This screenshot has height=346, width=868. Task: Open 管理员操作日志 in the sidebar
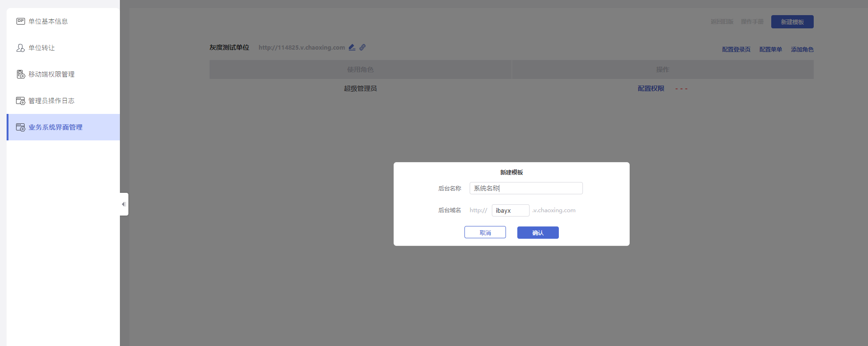pos(63,101)
